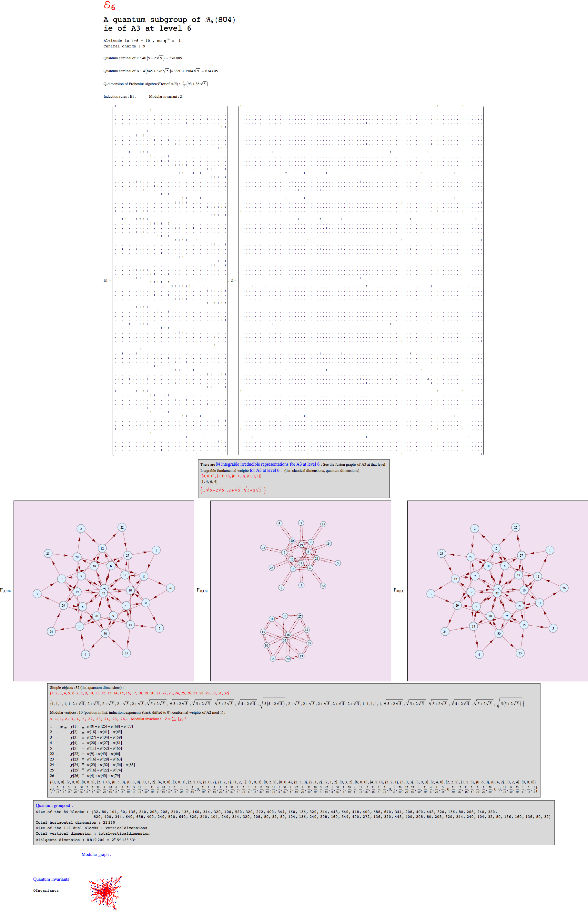Click the 'Simple objects : 32' line

(87, 688)
